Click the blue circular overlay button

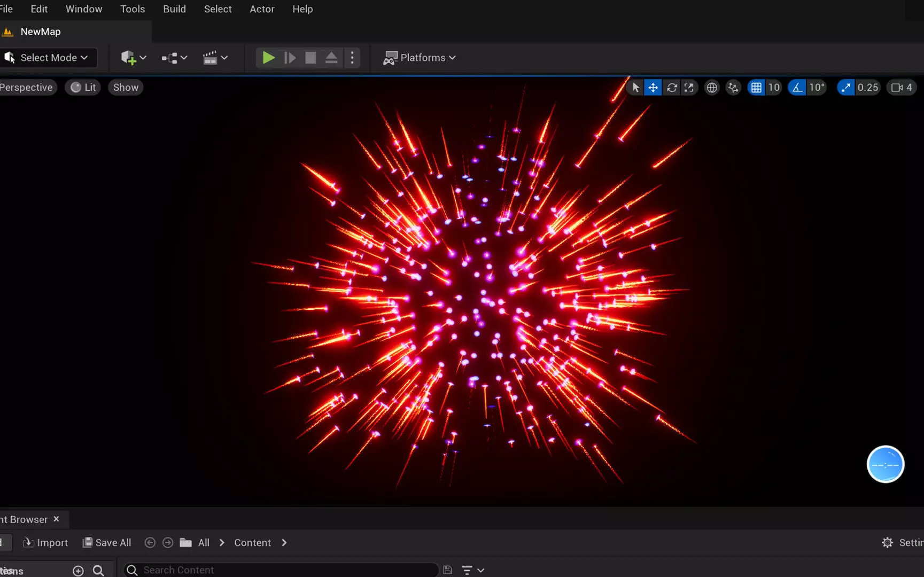click(886, 464)
